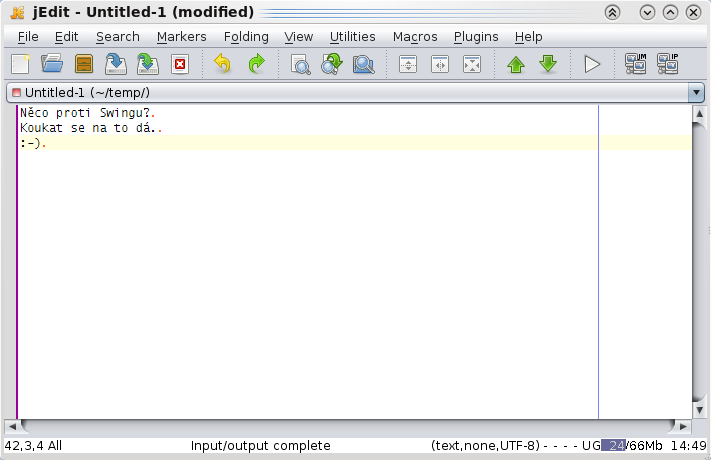The image size is (711, 460).
Task: Unsplit the view with expand icon
Action: (x=472, y=64)
